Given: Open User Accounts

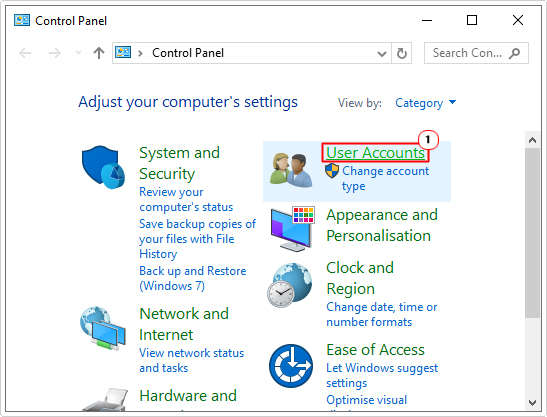Looking at the screenshot, I should [x=375, y=153].
